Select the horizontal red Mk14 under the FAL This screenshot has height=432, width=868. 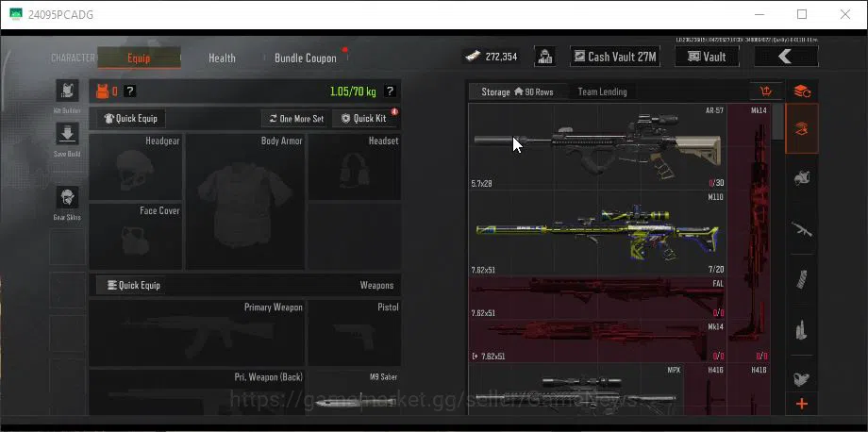[597, 341]
